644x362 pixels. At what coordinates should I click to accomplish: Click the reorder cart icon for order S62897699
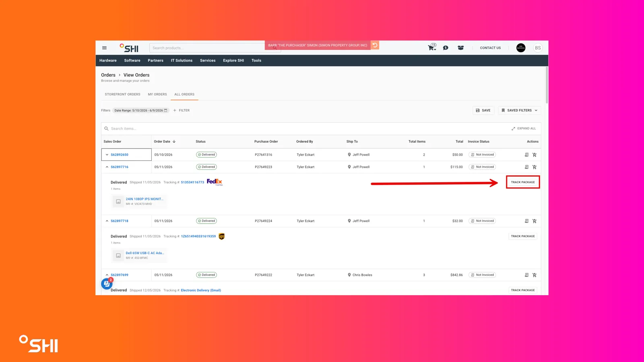[x=535, y=275]
